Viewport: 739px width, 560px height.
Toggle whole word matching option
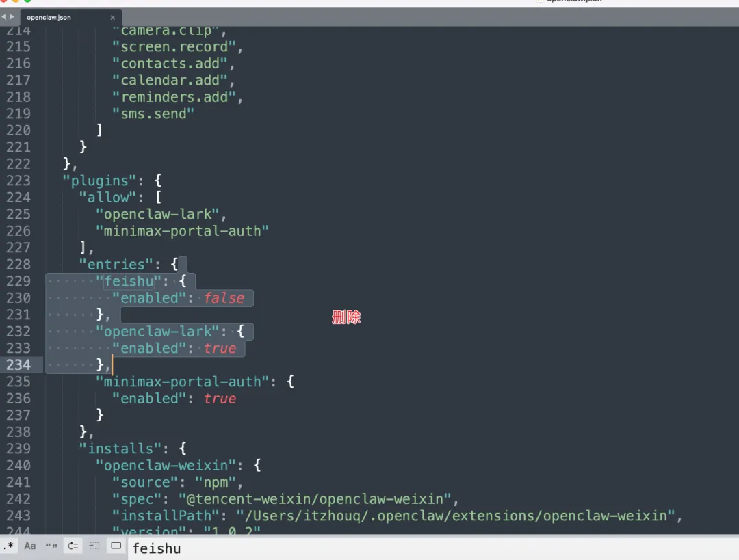click(x=51, y=546)
